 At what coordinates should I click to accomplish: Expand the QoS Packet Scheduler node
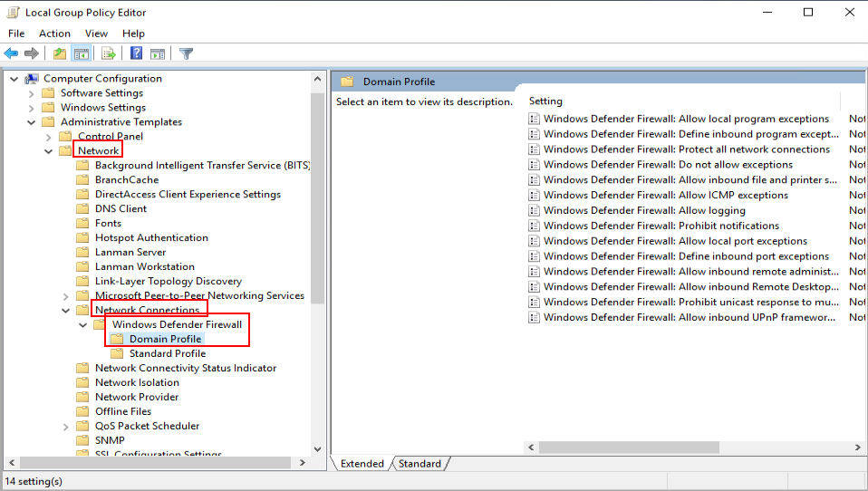point(66,427)
